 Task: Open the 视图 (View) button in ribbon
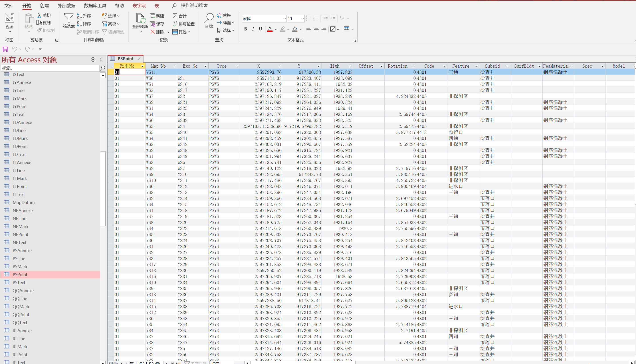pos(10,23)
